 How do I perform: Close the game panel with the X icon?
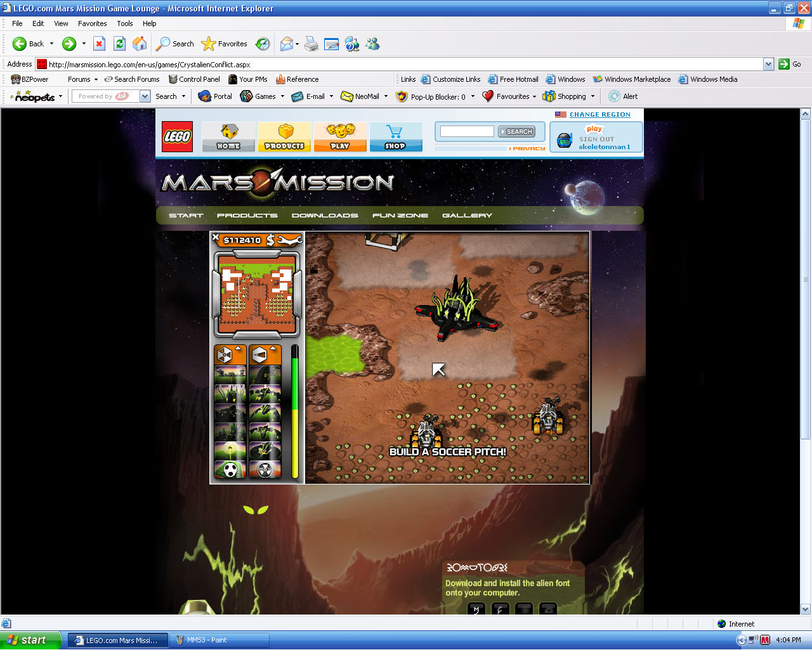[216, 237]
